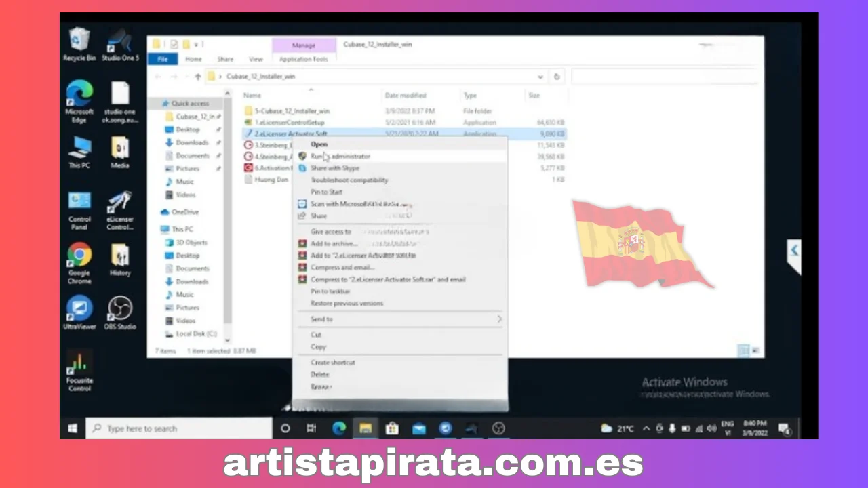868x488 pixels.
Task: Click the Back arrow in File Explorer
Action: coord(159,77)
